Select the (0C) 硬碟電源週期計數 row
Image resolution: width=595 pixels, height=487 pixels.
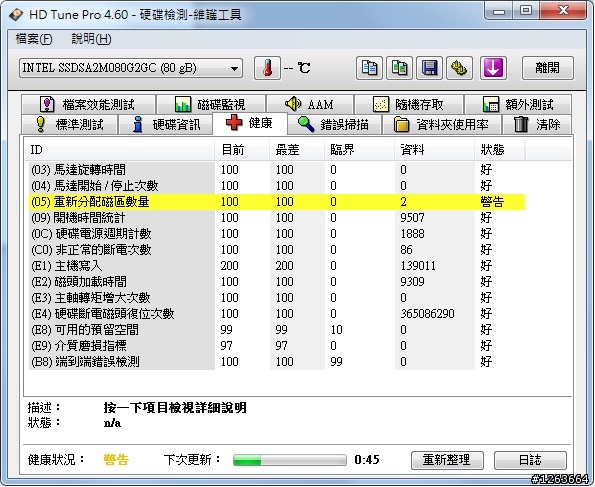277,234
